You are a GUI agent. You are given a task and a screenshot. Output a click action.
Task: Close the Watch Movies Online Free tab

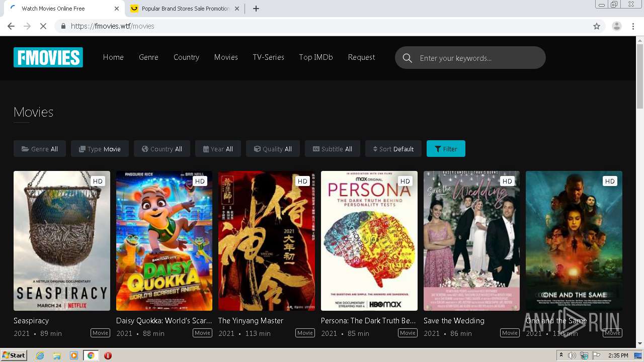click(117, 9)
